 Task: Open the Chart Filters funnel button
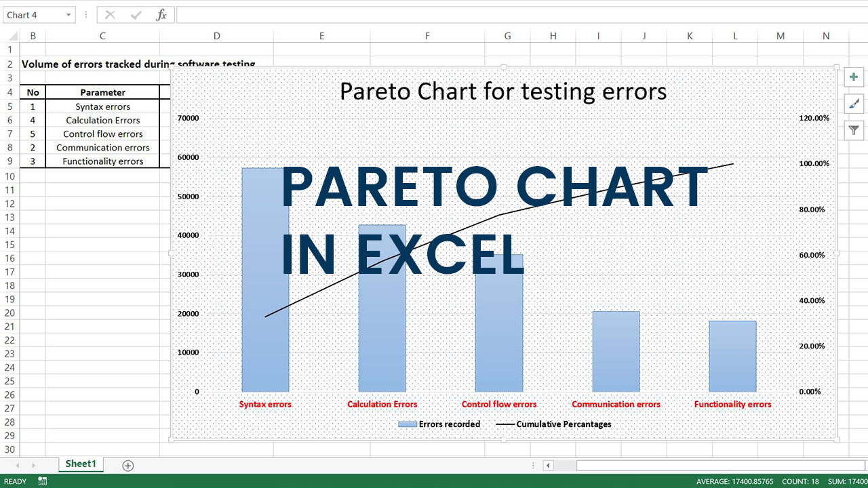point(854,130)
